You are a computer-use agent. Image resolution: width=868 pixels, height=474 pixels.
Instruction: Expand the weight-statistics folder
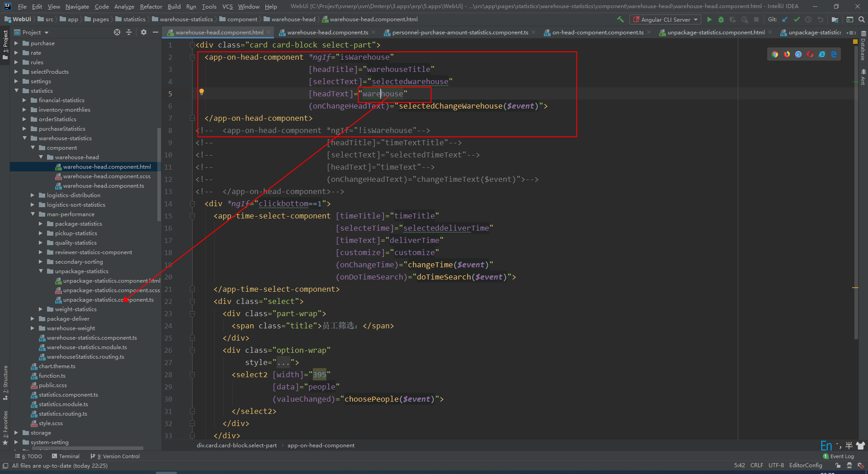tap(41, 309)
